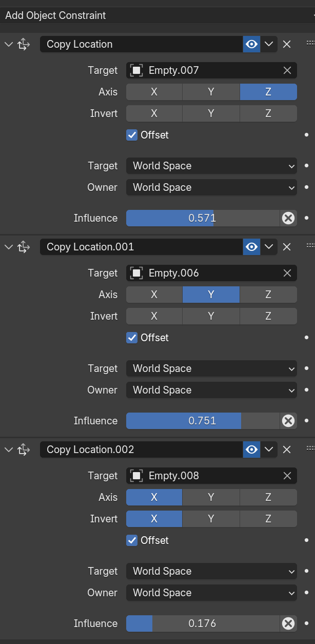
Task: Enable Y axis for Empty.007 constraint
Action: point(211,92)
